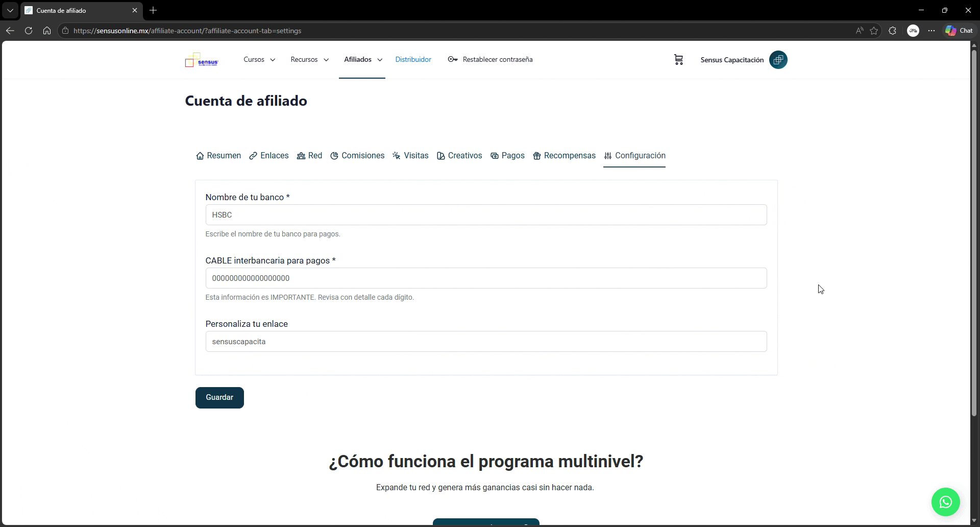Follow the Distribuidor link

click(413, 60)
